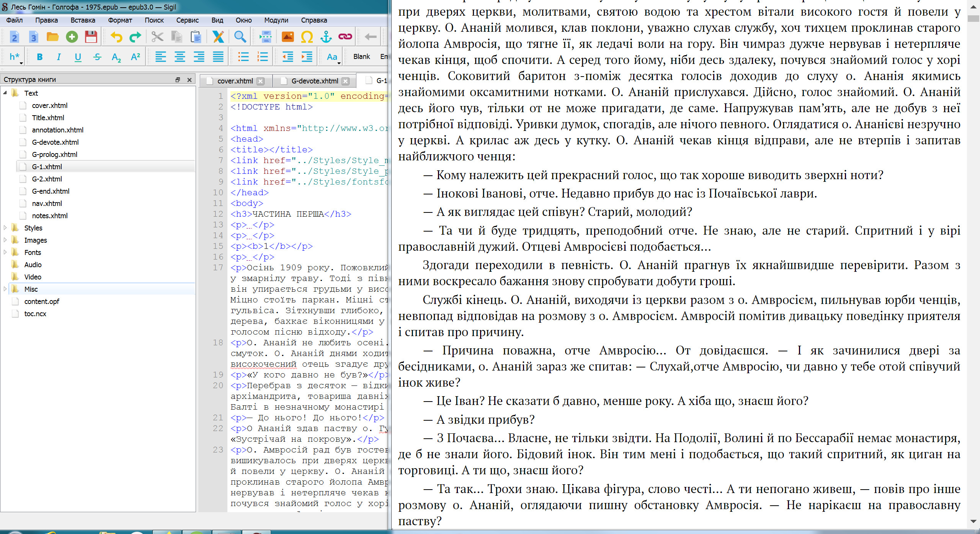Open the heading h* dropdown

click(x=15, y=57)
